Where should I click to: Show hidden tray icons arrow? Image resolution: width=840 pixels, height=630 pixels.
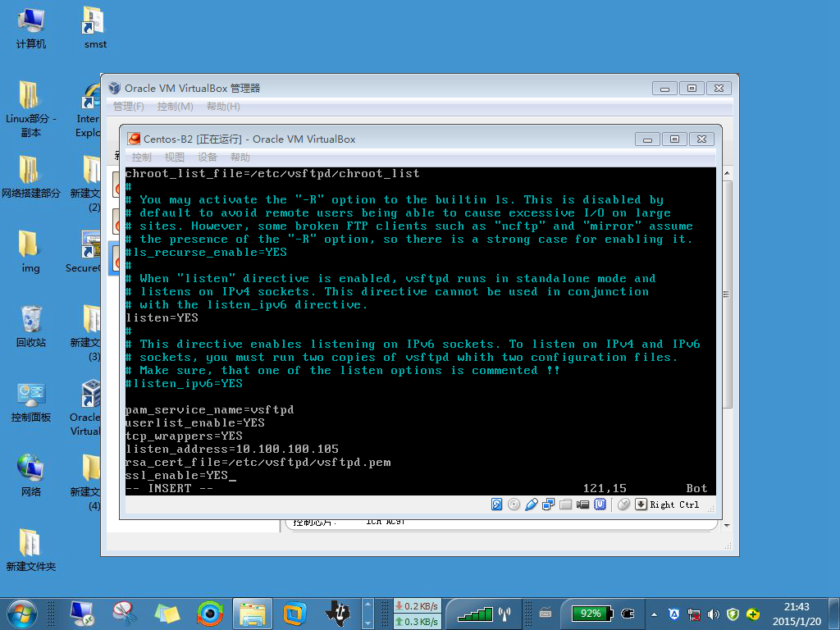pyautogui.click(x=654, y=614)
